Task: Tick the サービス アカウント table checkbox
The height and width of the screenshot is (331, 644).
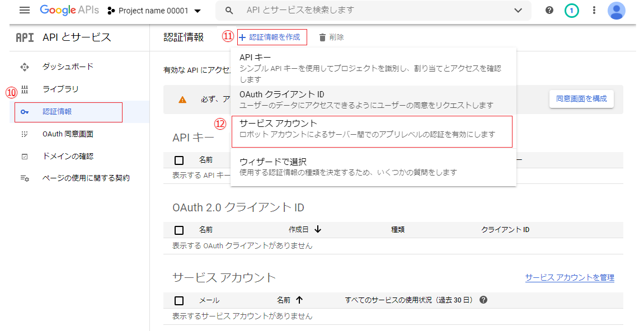Action: [x=179, y=300]
